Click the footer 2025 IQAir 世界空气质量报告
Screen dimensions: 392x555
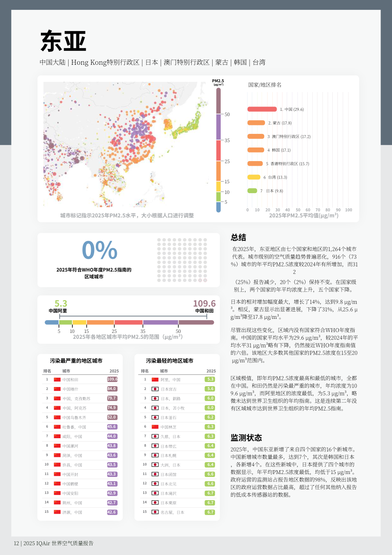pyautogui.click(x=58, y=543)
